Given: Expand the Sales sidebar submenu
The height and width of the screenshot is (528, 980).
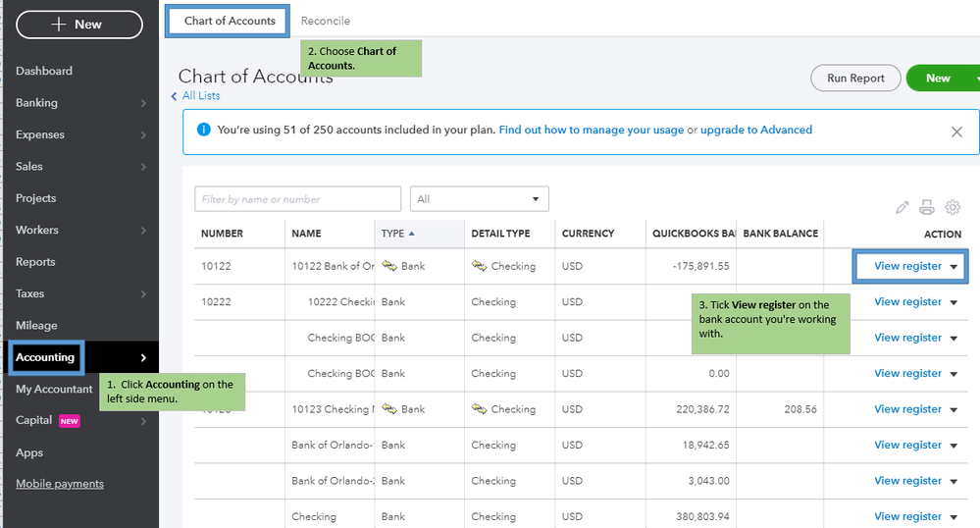Looking at the screenshot, I should point(143,167).
